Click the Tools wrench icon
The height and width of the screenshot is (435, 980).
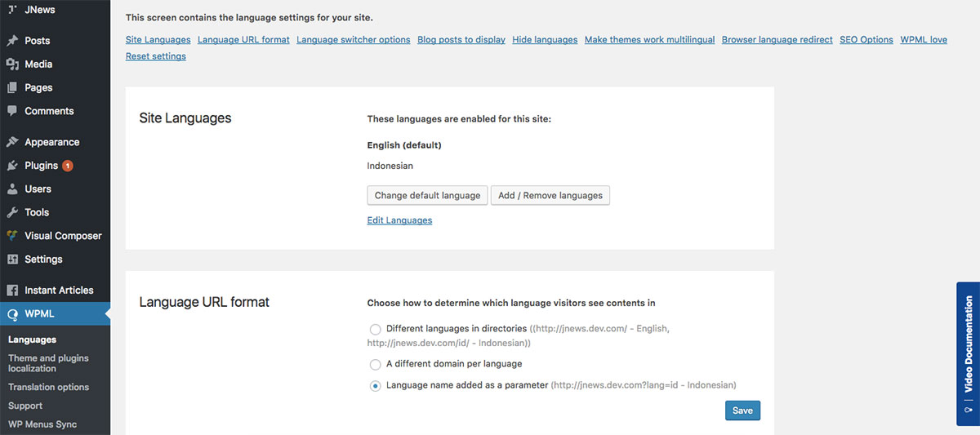(12, 212)
